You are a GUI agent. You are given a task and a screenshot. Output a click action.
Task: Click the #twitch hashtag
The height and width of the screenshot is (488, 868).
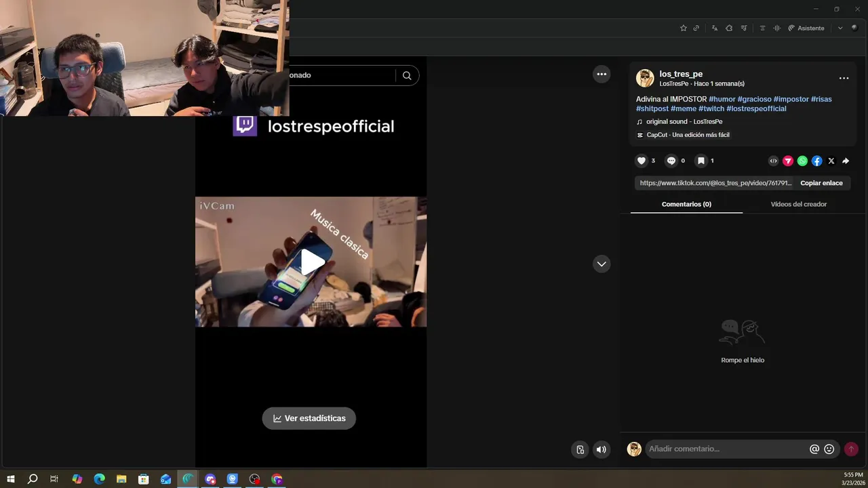pyautogui.click(x=711, y=108)
